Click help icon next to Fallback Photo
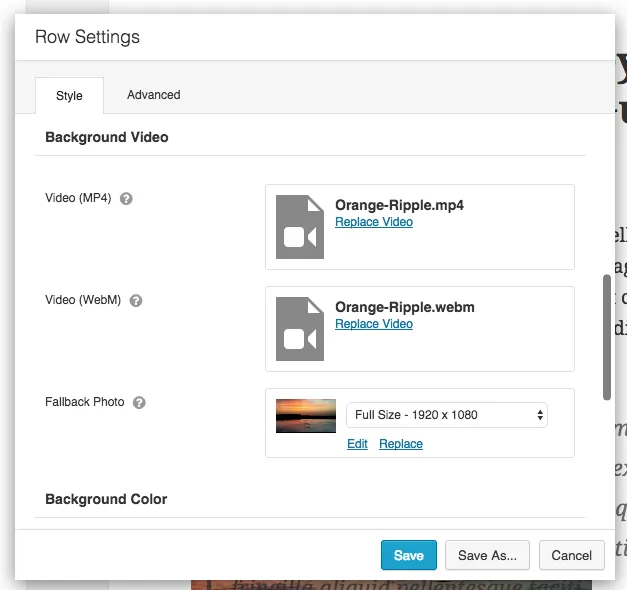 tap(139, 403)
